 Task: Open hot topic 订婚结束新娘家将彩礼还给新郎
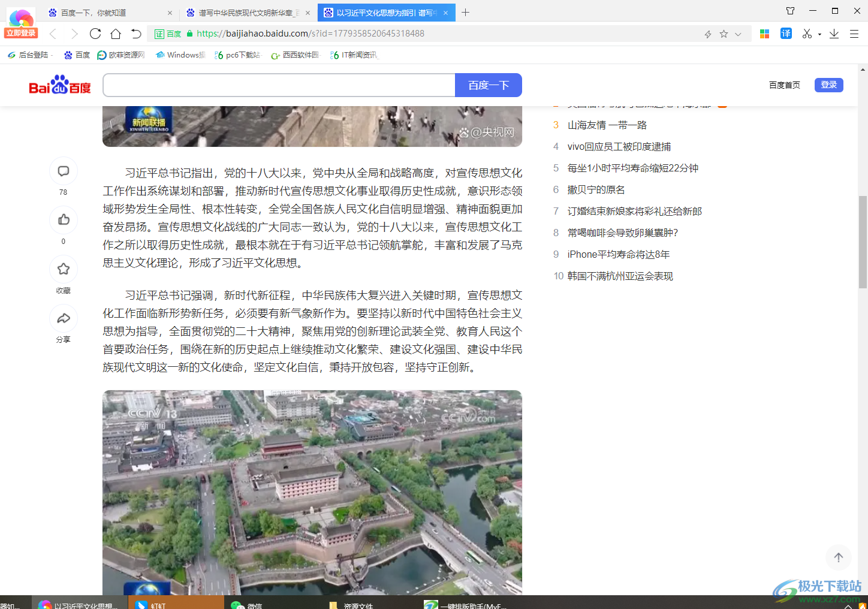click(635, 211)
